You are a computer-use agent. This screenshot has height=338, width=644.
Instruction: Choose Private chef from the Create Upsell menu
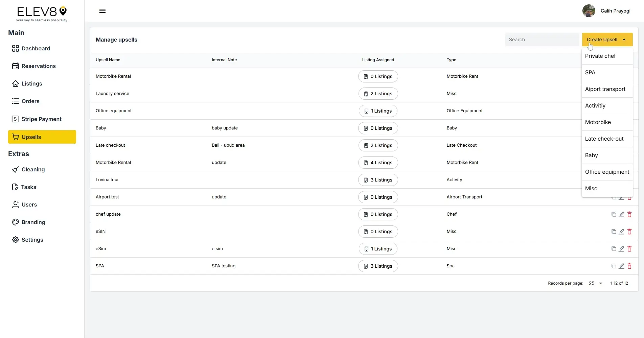(x=600, y=56)
